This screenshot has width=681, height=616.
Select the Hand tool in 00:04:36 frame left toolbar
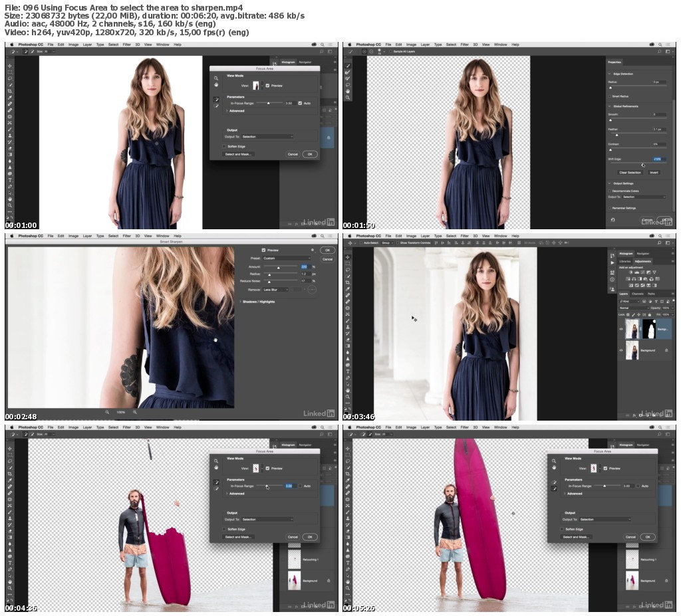pos(10,581)
